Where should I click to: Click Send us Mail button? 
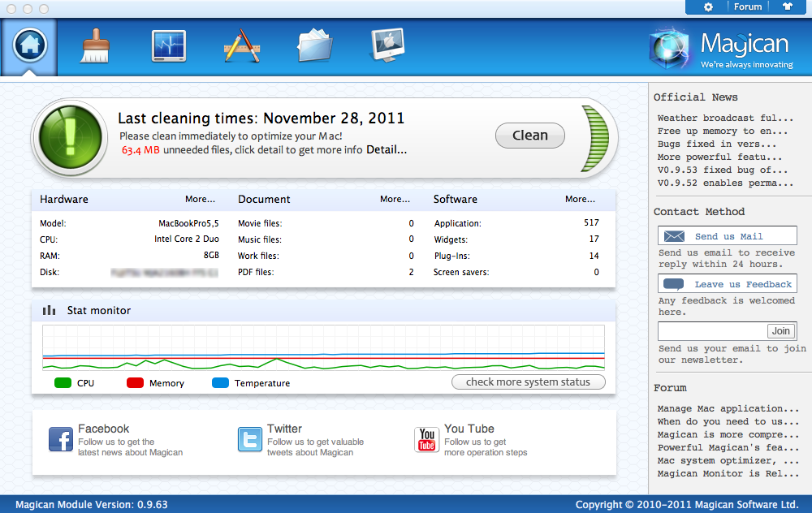click(x=727, y=235)
